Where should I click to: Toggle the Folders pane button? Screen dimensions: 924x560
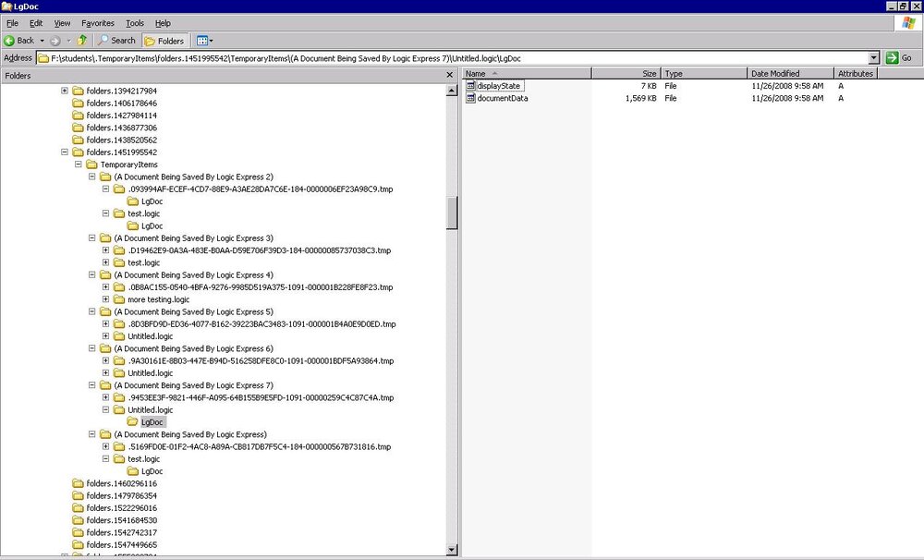click(164, 41)
